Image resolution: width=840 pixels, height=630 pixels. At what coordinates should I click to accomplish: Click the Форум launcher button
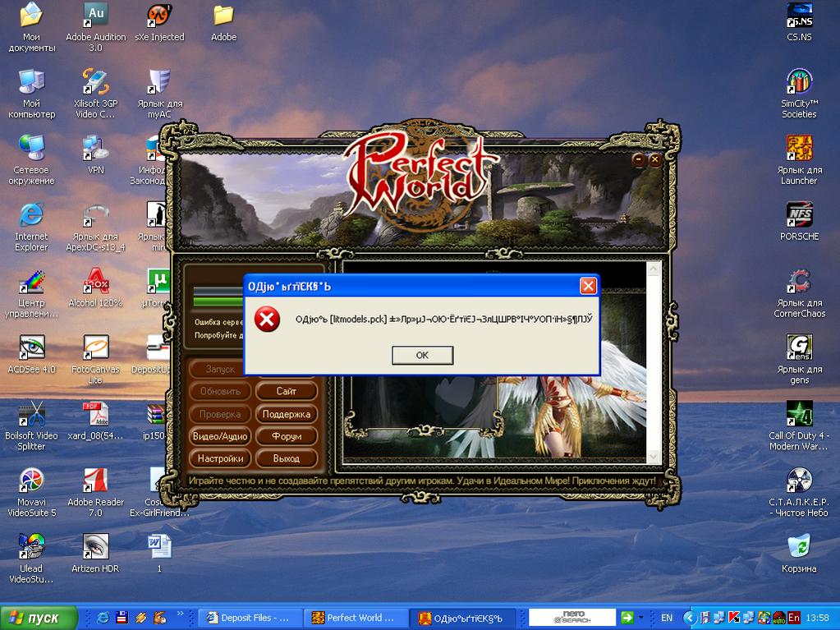click(x=286, y=436)
